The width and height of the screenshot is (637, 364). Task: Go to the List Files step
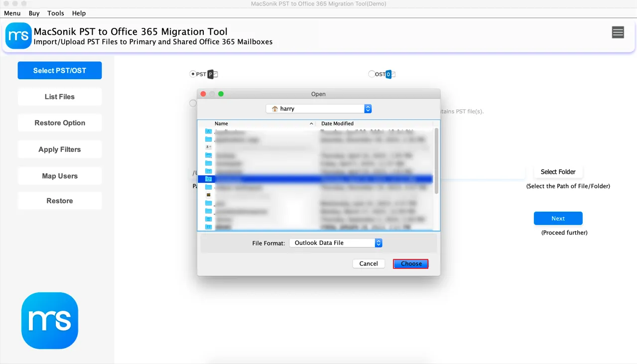(60, 97)
